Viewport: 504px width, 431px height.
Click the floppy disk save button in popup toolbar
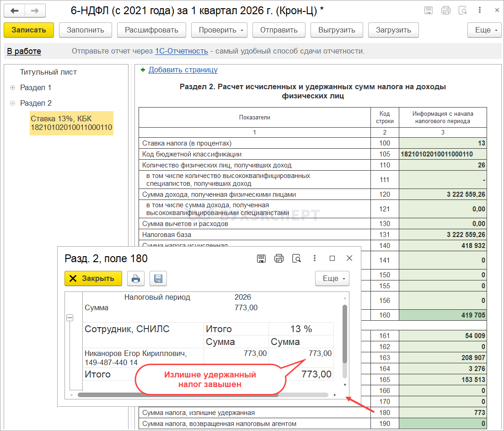coord(158,278)
